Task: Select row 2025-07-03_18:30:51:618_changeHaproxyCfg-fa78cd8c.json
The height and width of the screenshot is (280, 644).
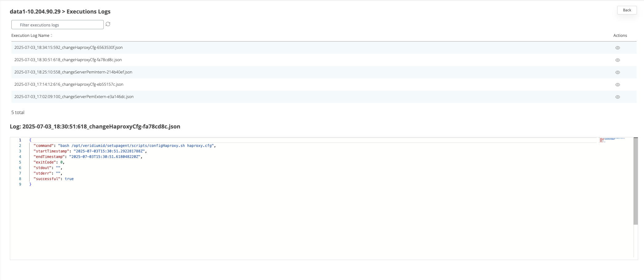Action: [x=68, y=60]
